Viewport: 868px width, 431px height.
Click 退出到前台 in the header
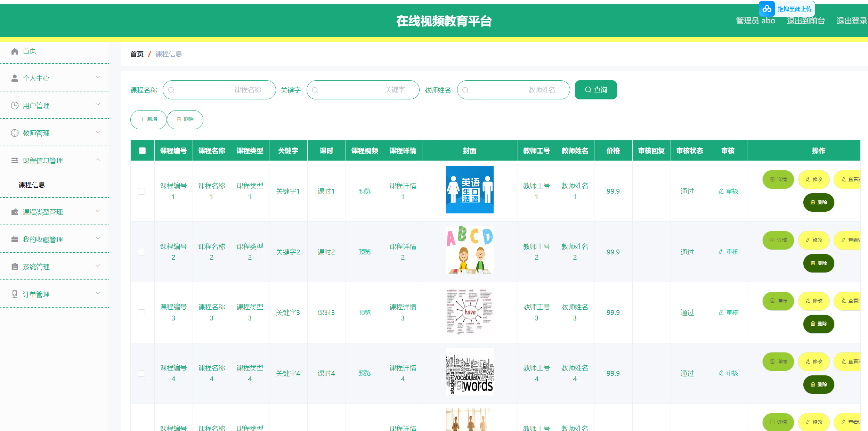[x=806, y=21]
